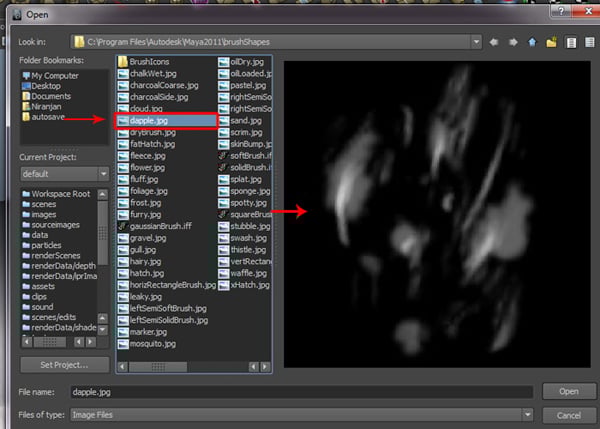Viewport: 600px width, 429px height.
Task: Select gaussianBrush.iff file
Action: pyautogui.click(x=155, y=226)
